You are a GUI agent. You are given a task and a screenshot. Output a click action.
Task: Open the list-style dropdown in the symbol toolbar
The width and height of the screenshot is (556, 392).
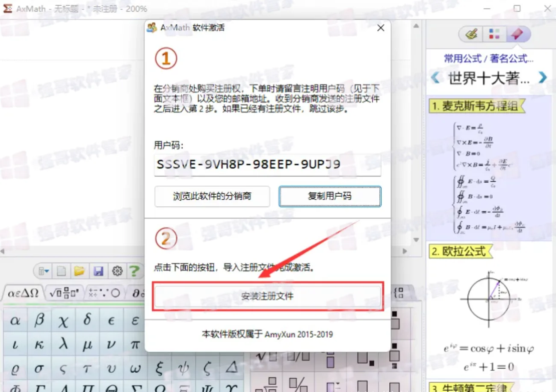coord(44,271)
